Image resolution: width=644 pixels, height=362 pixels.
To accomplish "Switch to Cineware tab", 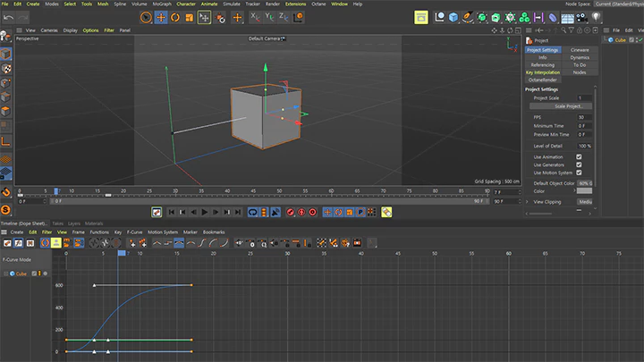I will coord(580,50).
